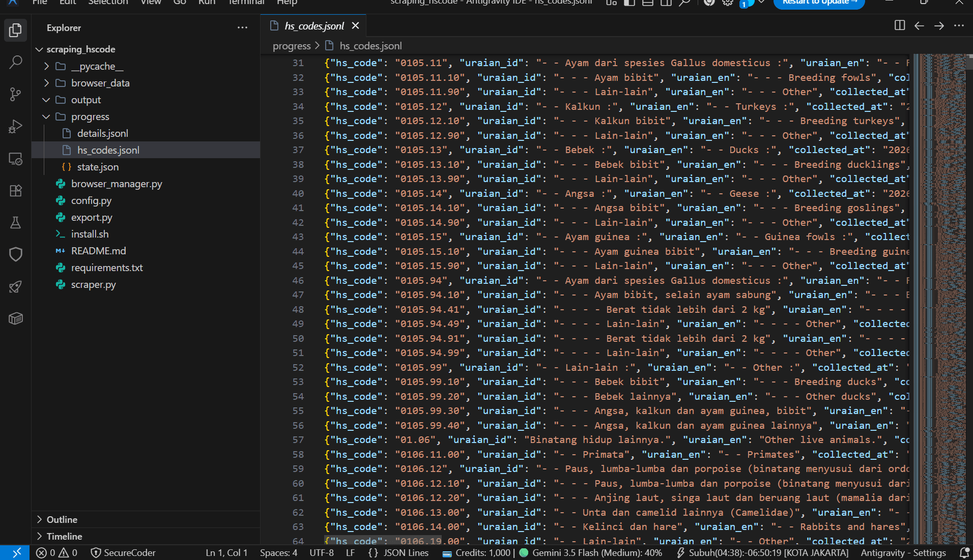Open the Testing flask icon view
Screen dimensions: 973x560
coord(15,222)
